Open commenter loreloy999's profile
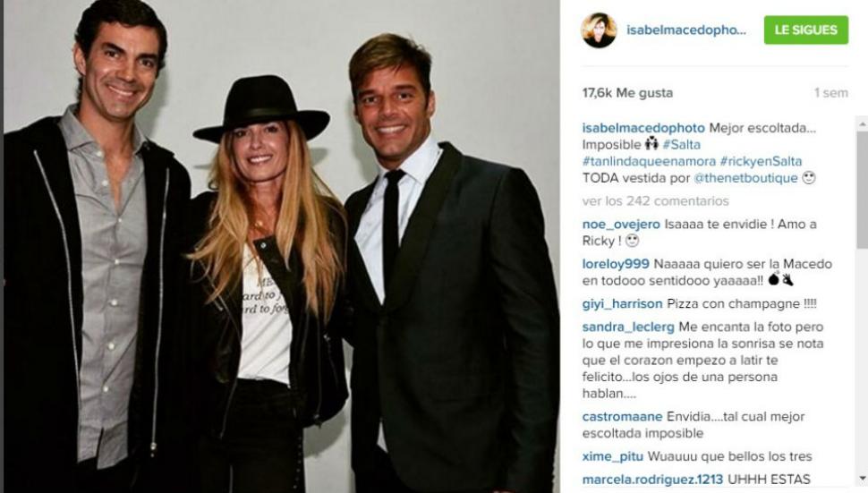Viewport: 868px width, 493px height. pos(616,264)
